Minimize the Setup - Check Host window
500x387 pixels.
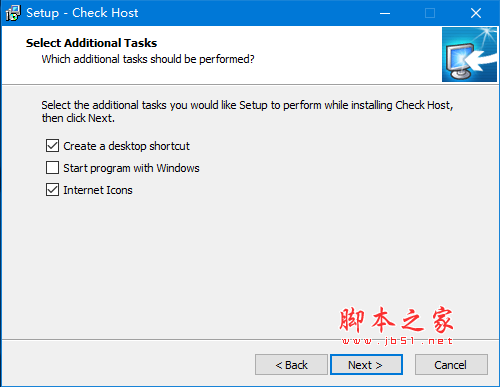coord(385,13)
